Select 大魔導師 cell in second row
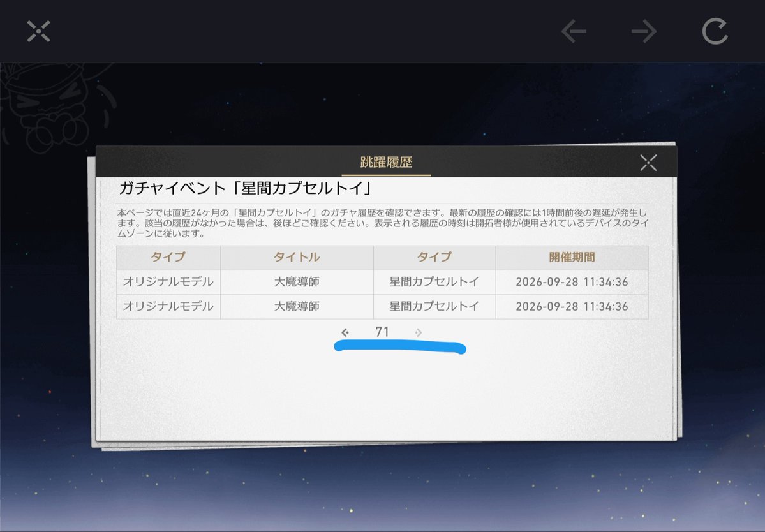 (297, 306)
